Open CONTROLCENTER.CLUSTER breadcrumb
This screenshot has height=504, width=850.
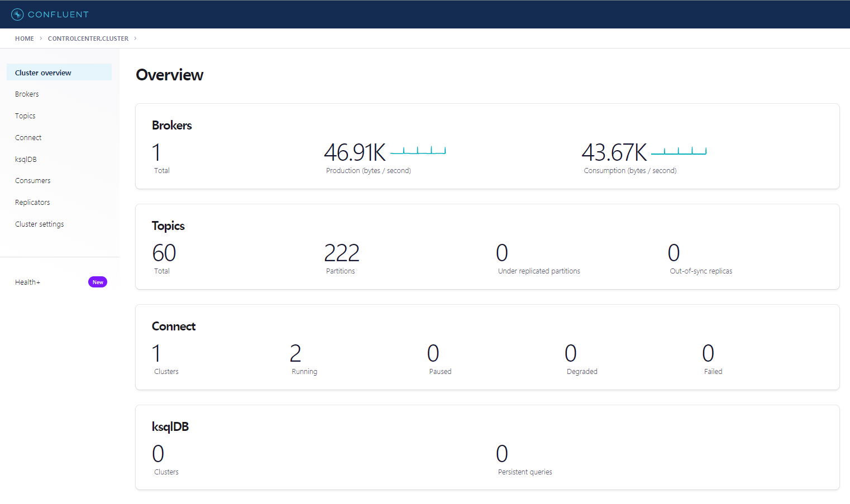pos(88,39)
